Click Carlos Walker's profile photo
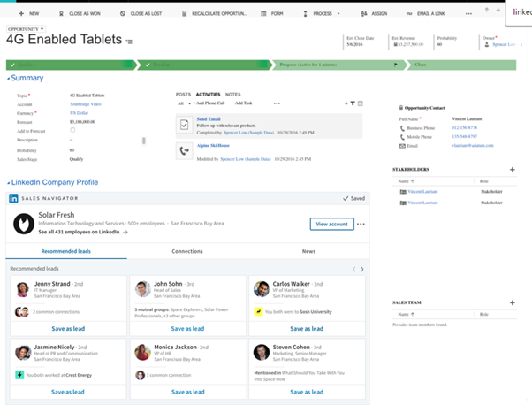The width and height of the screenshot is (532, 405). coord(262,289)
